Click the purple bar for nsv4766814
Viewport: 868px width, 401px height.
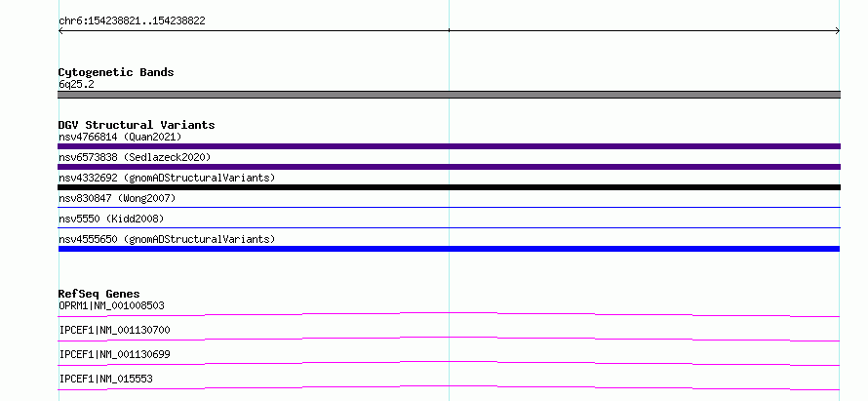pyautogui.click(x=449, y=146)
